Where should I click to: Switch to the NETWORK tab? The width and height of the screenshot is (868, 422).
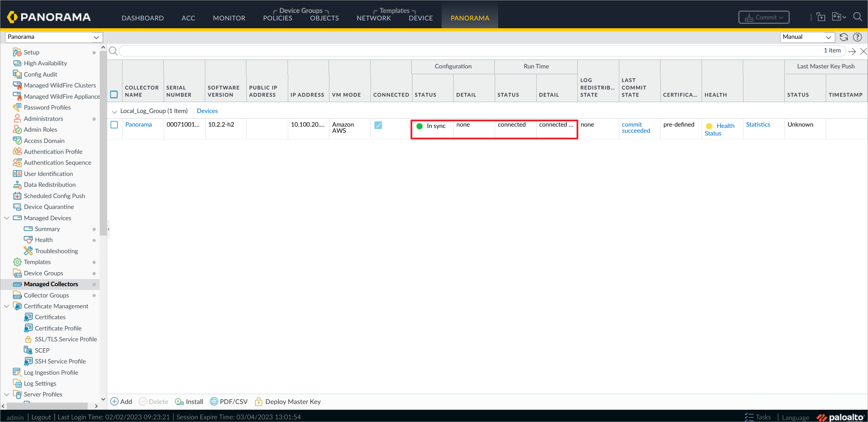pyautogui.click(x=374, y=18)
